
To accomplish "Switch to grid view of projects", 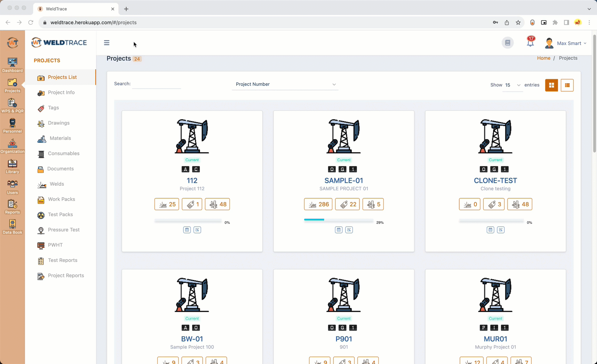I will 552,85.
